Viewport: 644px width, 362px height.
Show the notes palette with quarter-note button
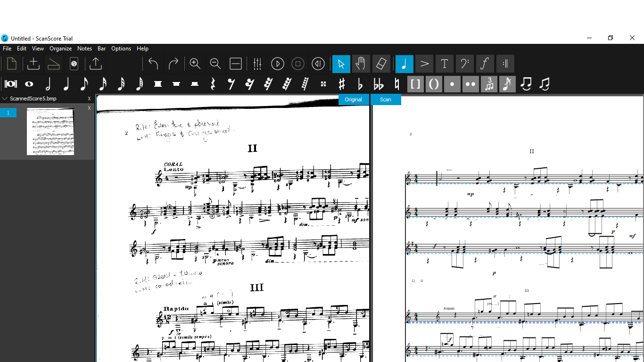coord(405,64)
